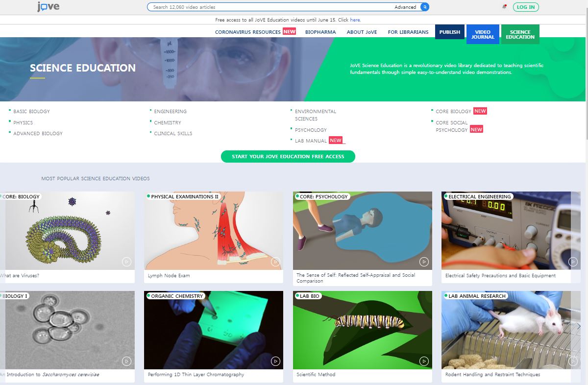Click the Physical Examinations II label

(185, 196)
